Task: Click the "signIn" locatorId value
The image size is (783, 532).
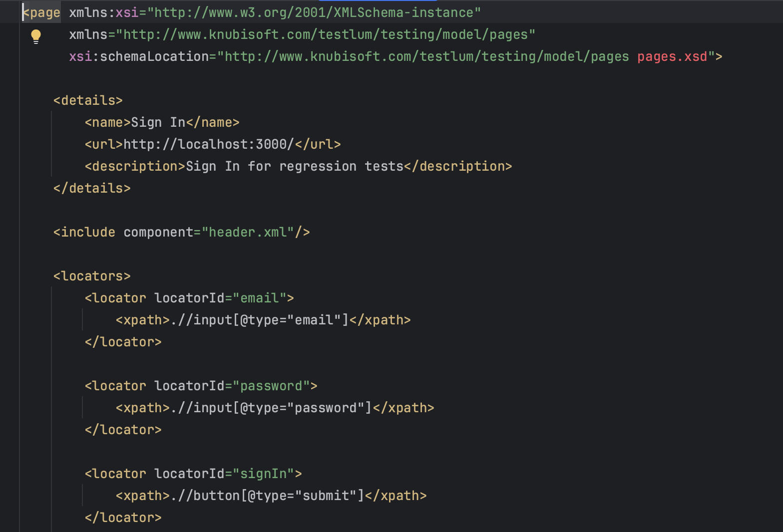Action: [x=263, y=474]
